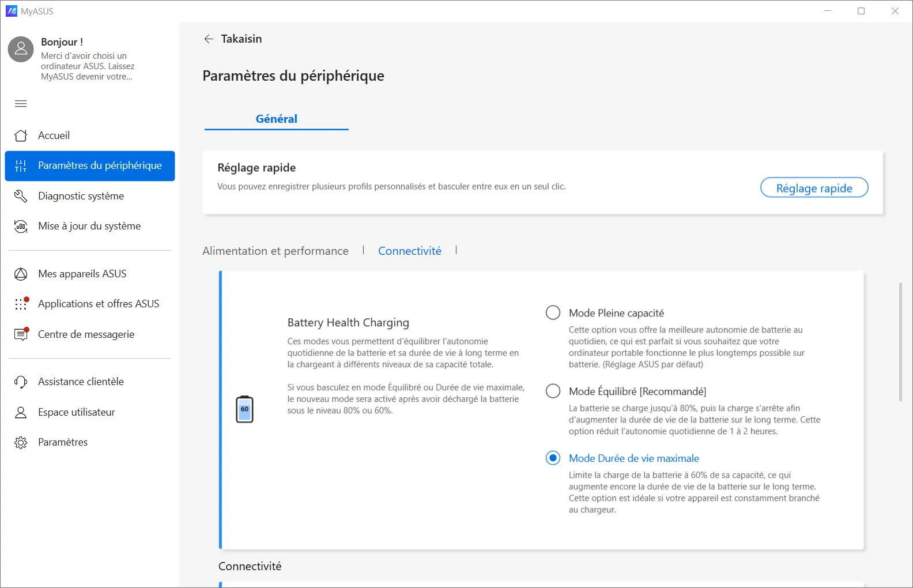Image resolution: width=913 pixels, height=588 pixels.
Task: Maximize the MyASUS window
Action: (861, 11)
